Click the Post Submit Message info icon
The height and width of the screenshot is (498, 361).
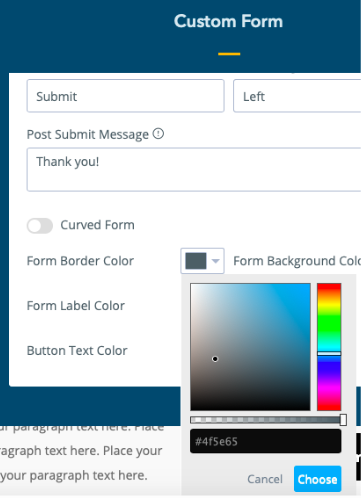click(158, 134)
